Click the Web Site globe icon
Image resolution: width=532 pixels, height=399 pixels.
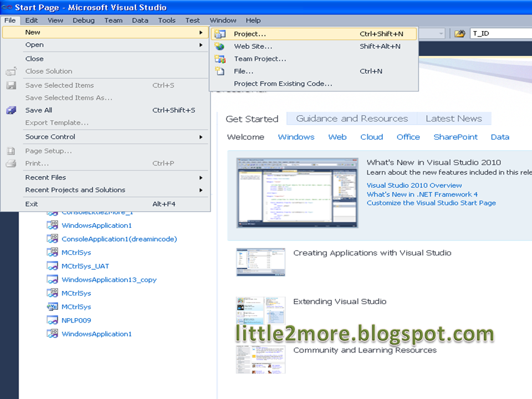tap(220, 47)
